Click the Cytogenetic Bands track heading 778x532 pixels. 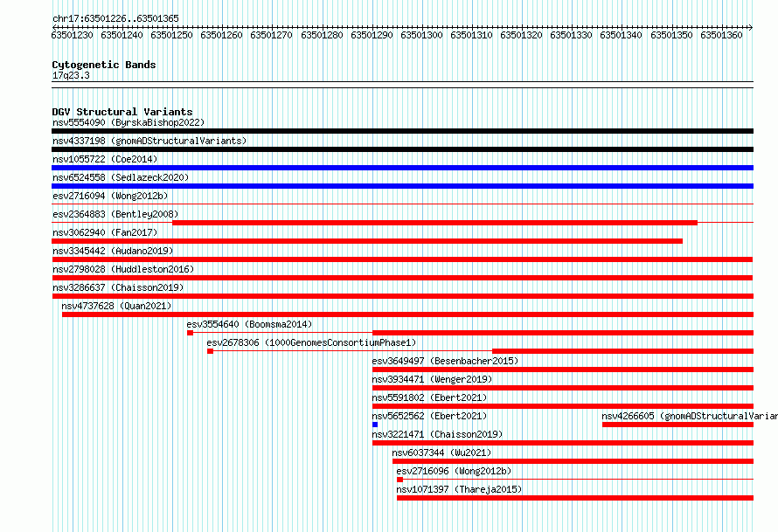[x=104, y=65]
